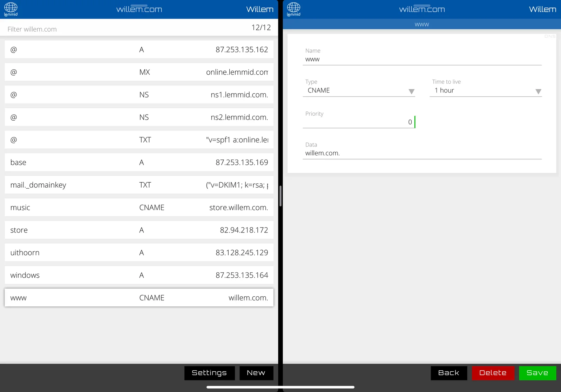The image size is (561, 392).
Task: Click willem.com title in left pane header
Action: coord(139,9)
